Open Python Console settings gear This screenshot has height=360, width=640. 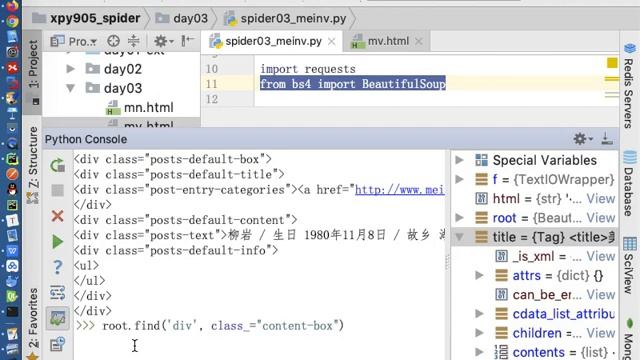(583, 139)
